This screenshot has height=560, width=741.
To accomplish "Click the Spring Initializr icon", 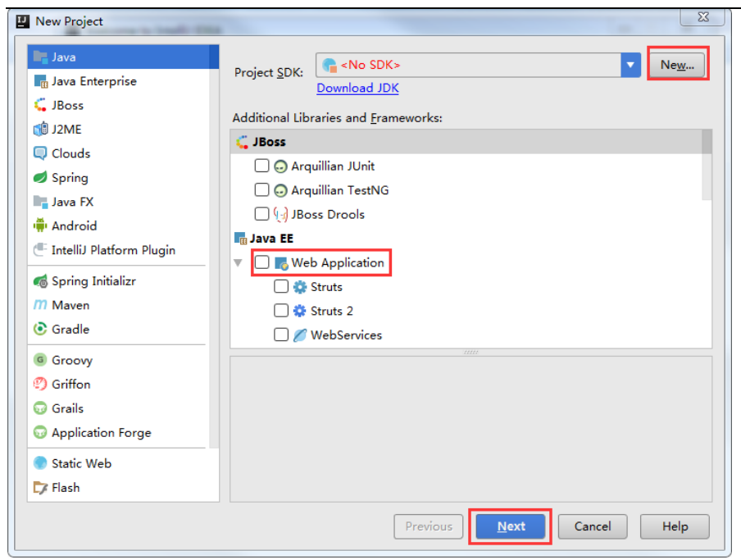I will [41, 281].
